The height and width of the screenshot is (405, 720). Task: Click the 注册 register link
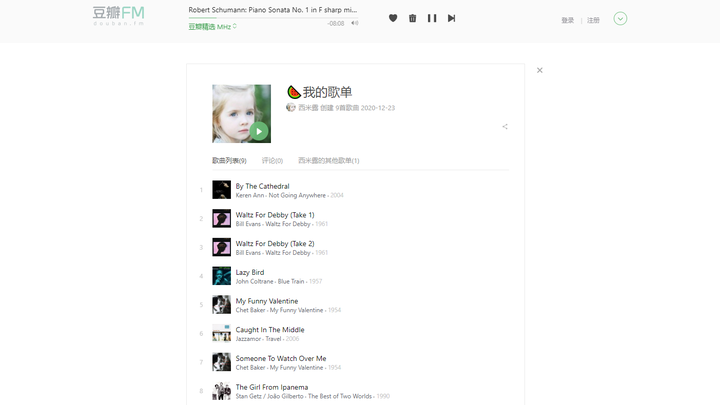pyautogui.click(x=593, y=20)
